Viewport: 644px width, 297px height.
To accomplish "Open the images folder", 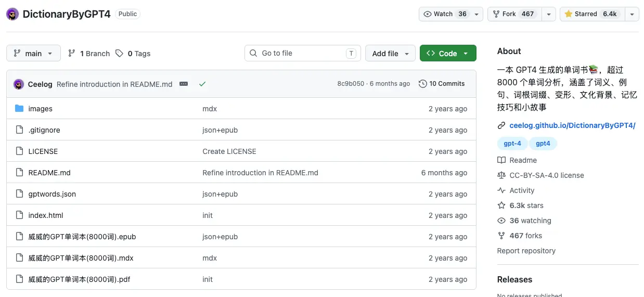I will (x=40, y=109).
